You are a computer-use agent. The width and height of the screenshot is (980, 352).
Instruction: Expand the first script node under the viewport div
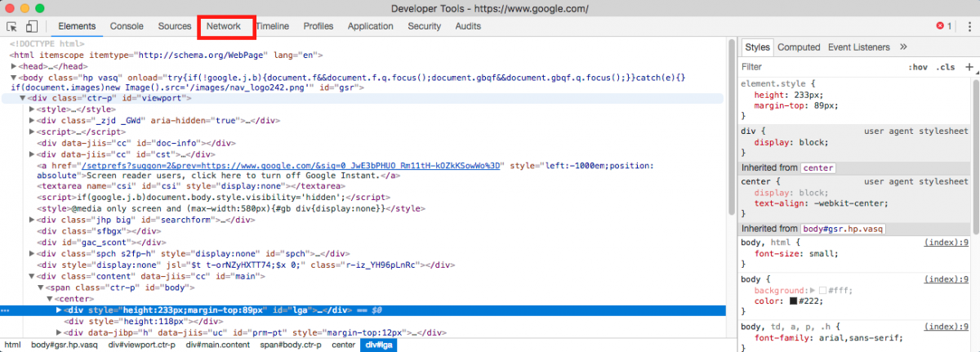(32, 131)
